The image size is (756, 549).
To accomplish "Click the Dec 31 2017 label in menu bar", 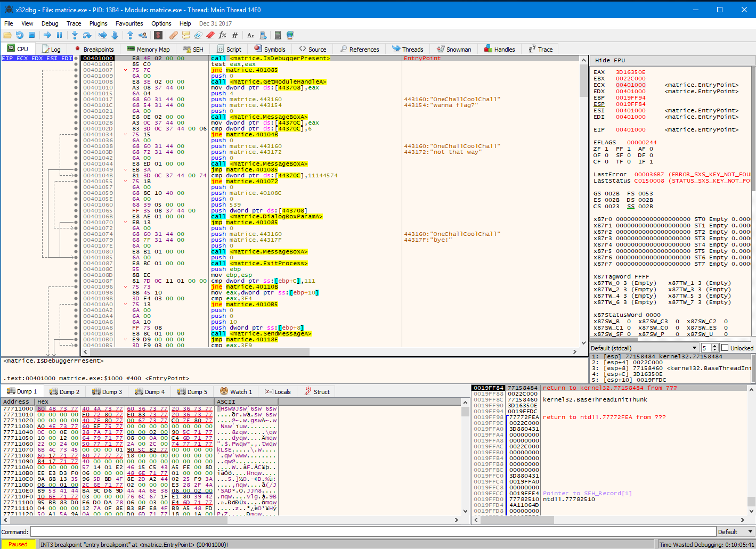I will point(215,23).
